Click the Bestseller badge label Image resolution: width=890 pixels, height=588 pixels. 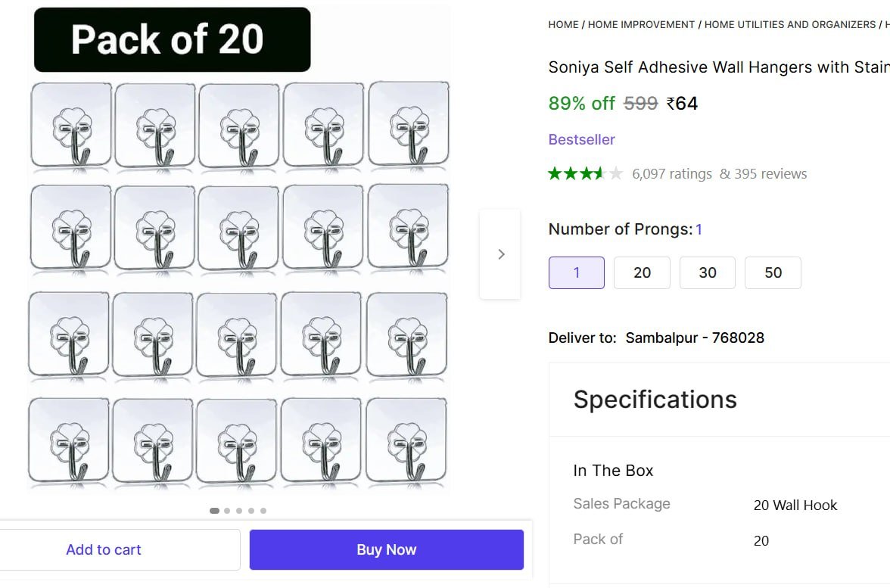tap(581, 140)
